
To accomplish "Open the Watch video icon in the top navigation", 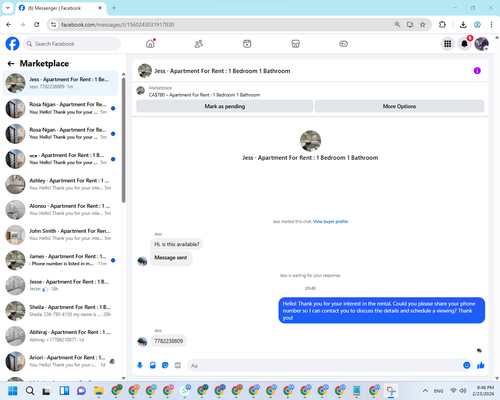I will tap(247, 44).
